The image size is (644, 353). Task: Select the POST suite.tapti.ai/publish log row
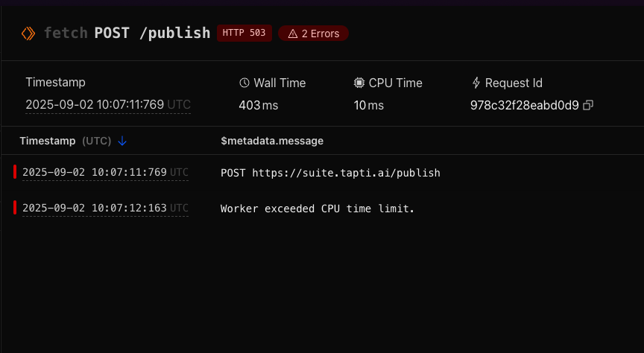330,173
